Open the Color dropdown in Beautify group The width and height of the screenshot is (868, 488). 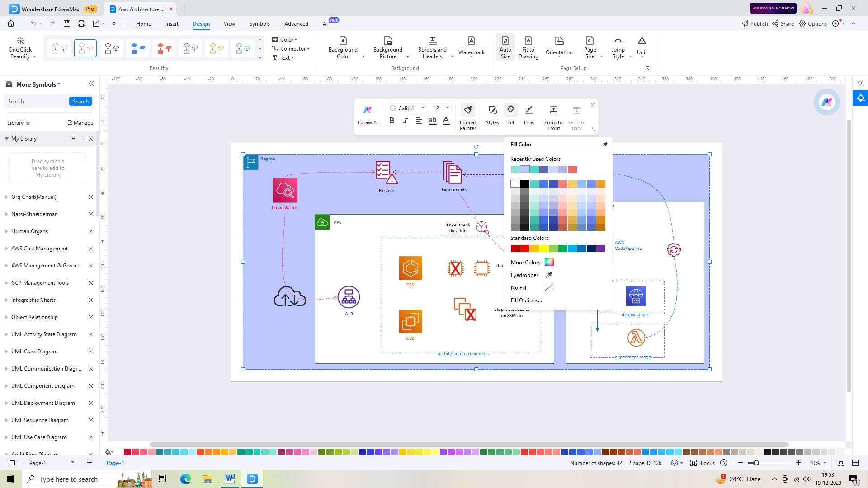point(285,39)
